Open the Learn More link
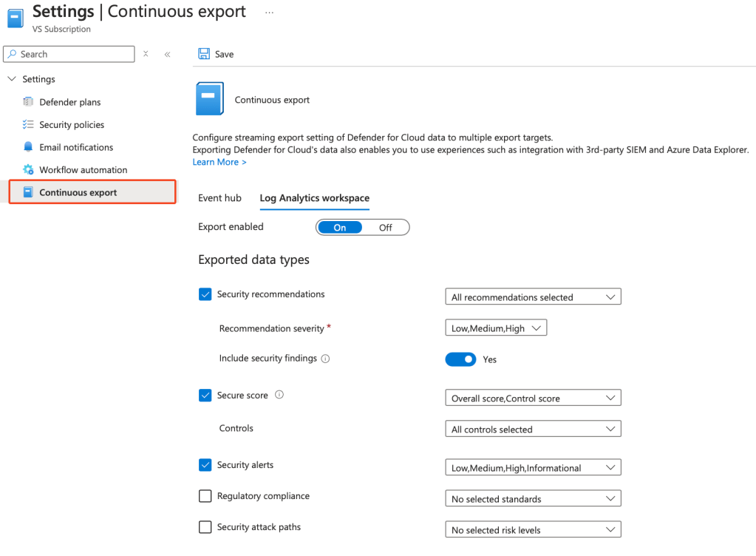 pyautogui.click(x=219, y=162)
